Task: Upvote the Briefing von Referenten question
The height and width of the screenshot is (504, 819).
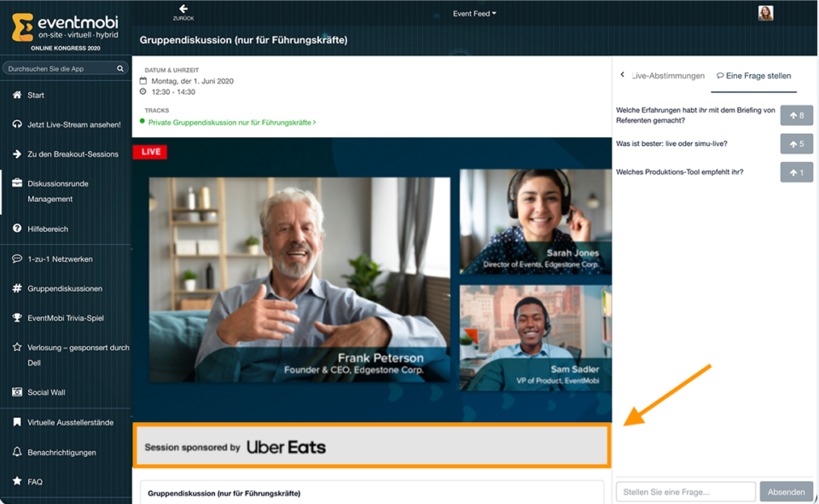Action: coord(797,115)
